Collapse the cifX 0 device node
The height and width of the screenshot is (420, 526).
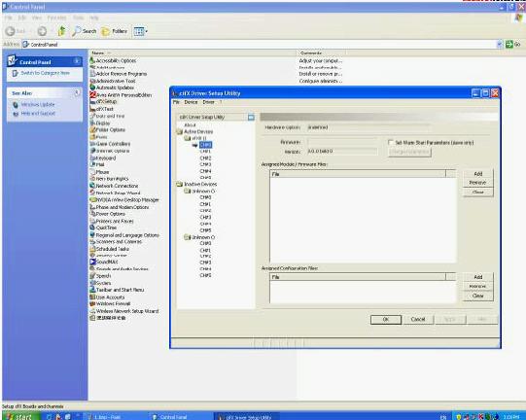click(x=188, y=138)
